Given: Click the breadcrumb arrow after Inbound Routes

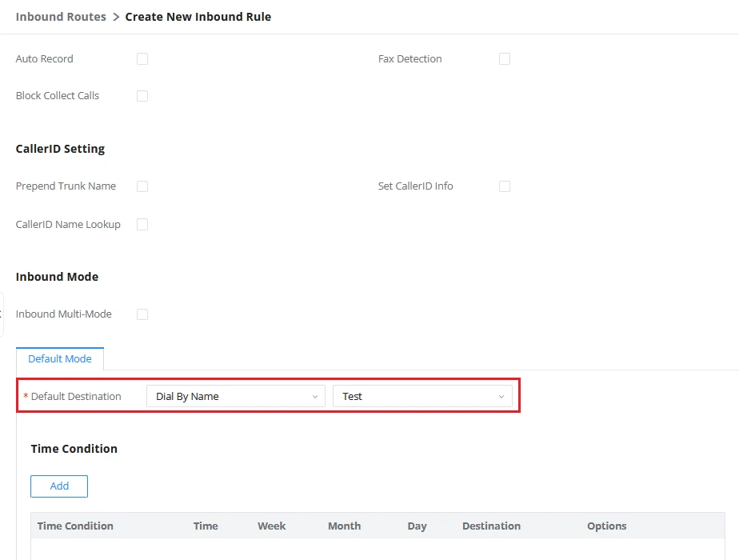Looking at the screenshot, I should 116,17.
